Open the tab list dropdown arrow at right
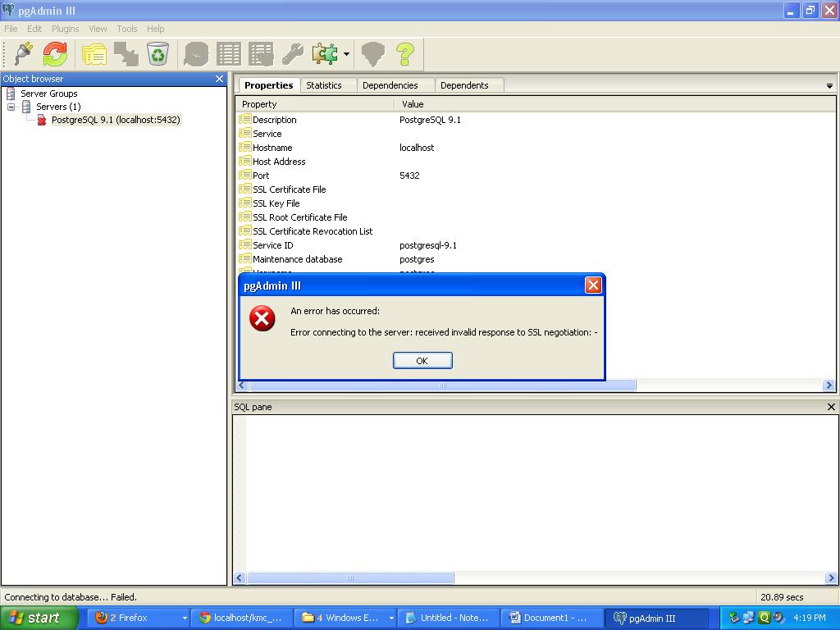This screenshot has height=630, width=840. (x=829, y=86)
